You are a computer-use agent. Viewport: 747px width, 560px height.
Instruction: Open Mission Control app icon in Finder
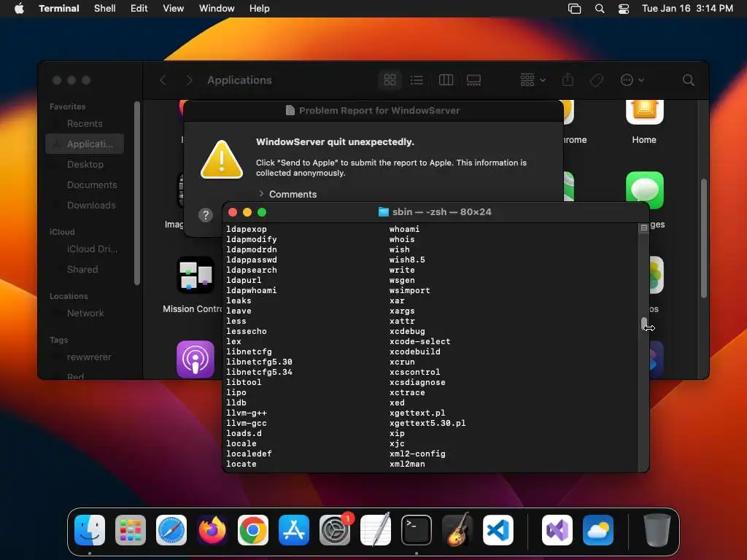(x=196, y=275)
